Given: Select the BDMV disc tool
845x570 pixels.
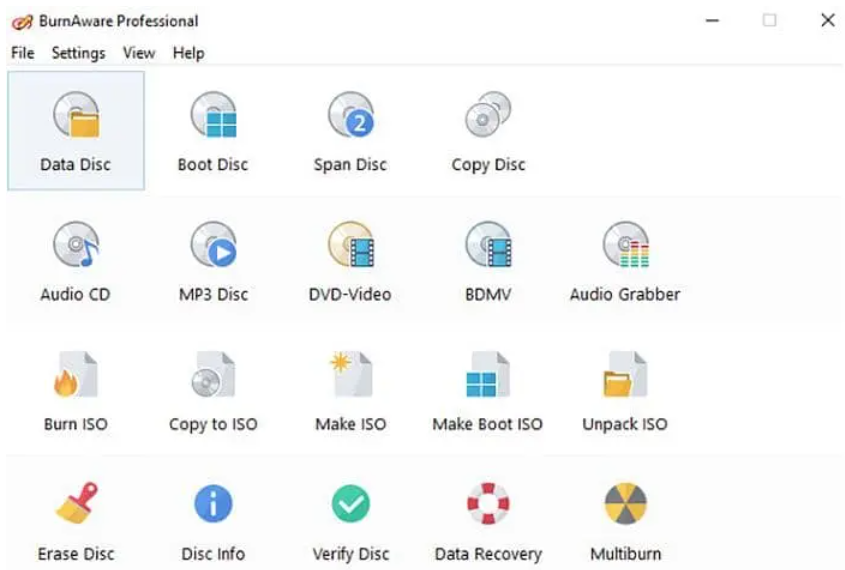Looking at the screenshot, I should [x=488, y=261].
